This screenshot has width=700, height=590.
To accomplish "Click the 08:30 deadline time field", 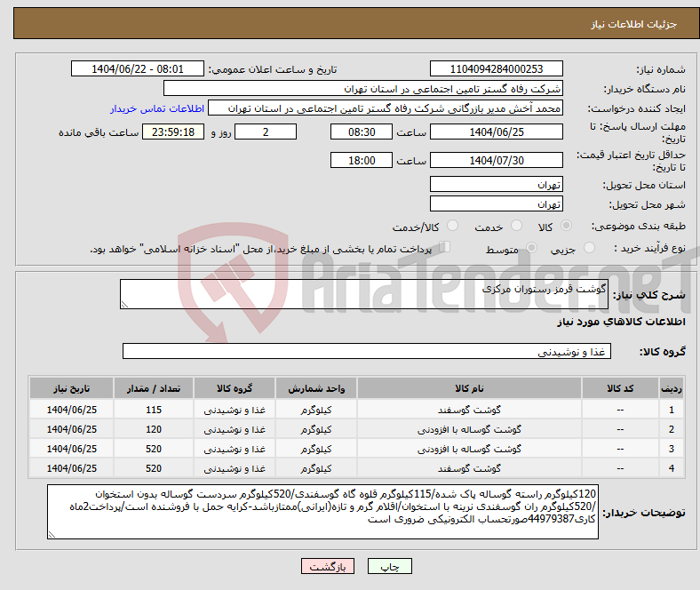I will pos(362,132).
